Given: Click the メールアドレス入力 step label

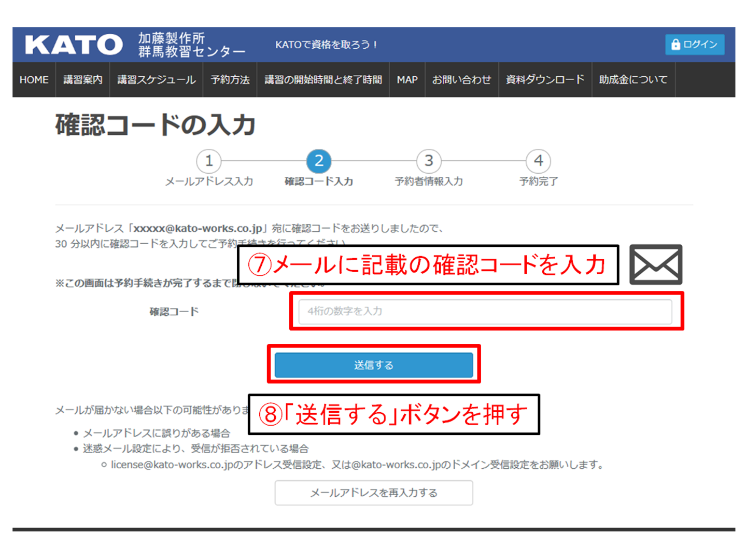Looking at the screenshot, I should click(x=209, y=181).
